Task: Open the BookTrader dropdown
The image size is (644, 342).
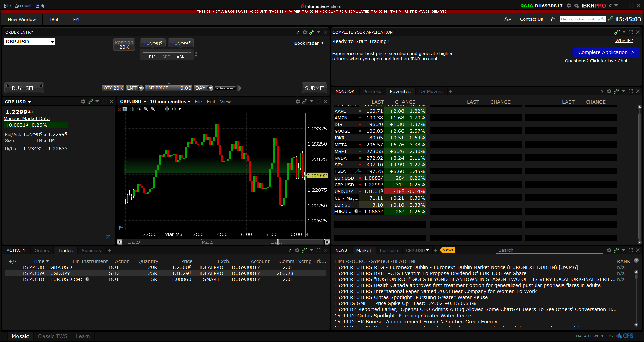Action: 309,43
